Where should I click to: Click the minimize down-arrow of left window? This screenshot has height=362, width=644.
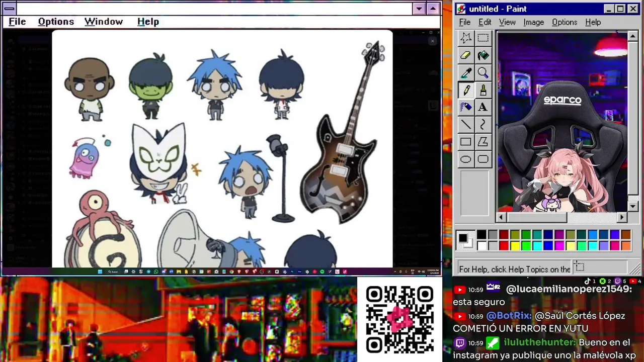click(419, 9)
